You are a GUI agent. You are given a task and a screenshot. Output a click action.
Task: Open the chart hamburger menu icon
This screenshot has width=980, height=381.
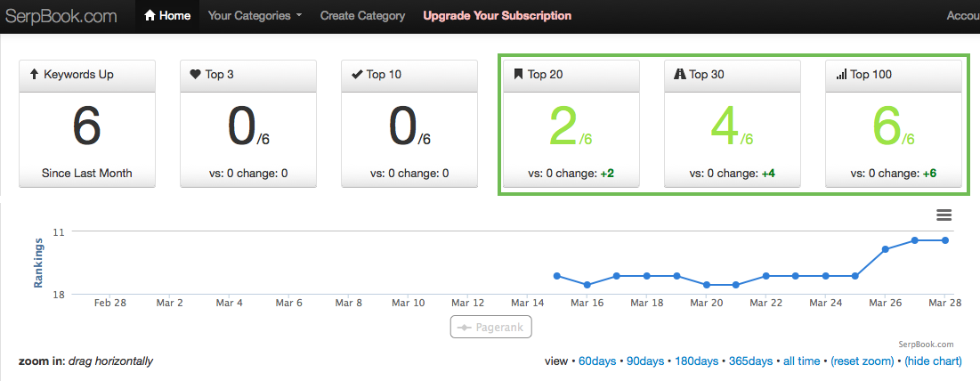(944, 215)
